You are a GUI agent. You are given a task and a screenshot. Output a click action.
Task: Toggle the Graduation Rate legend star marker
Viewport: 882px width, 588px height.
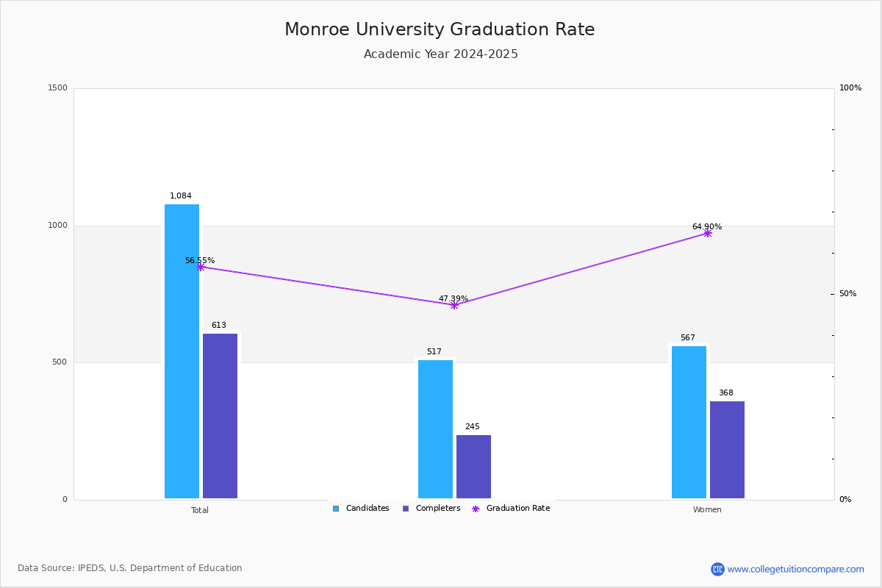point(476,509)
